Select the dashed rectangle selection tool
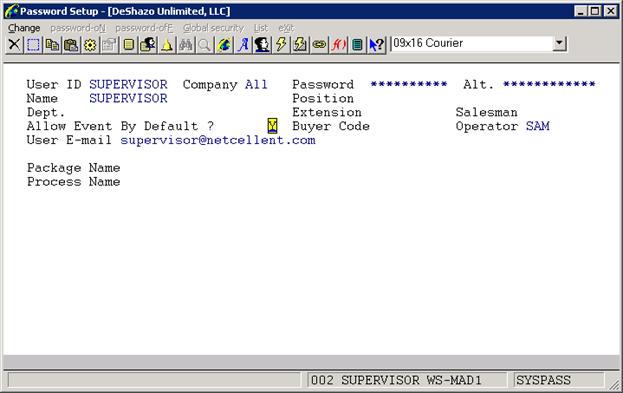 (x=33, y=45)
